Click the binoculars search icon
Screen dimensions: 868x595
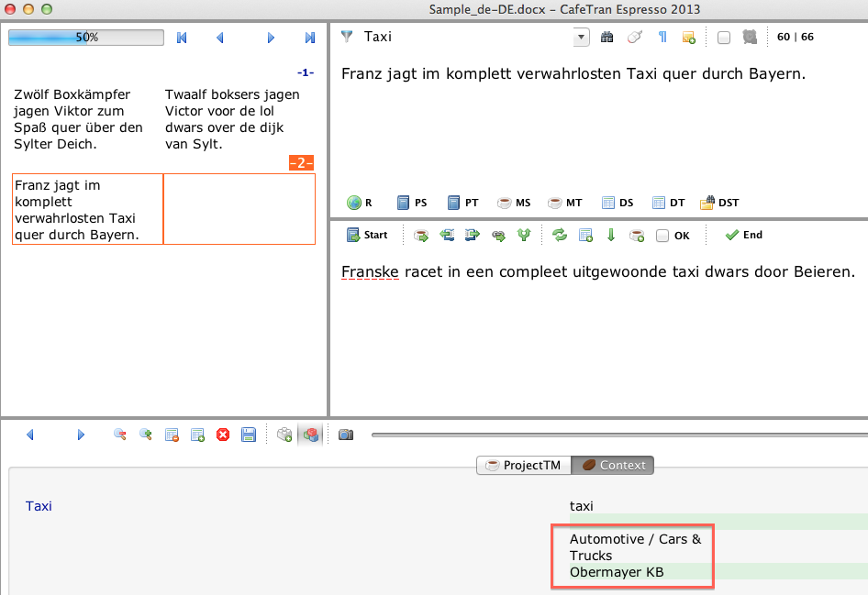click(606, 38)
